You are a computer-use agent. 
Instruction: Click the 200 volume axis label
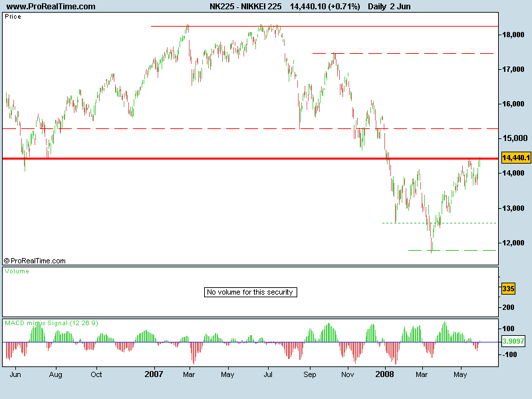[508, 307]
